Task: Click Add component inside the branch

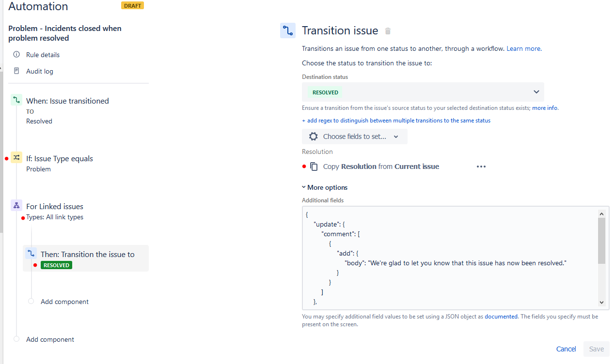Action: point(64,302)
